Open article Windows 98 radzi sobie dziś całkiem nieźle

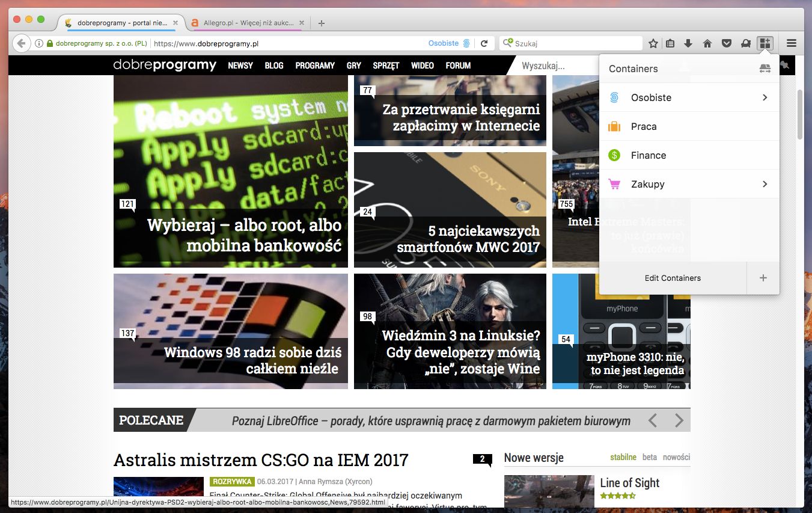(x=252, y=360)
